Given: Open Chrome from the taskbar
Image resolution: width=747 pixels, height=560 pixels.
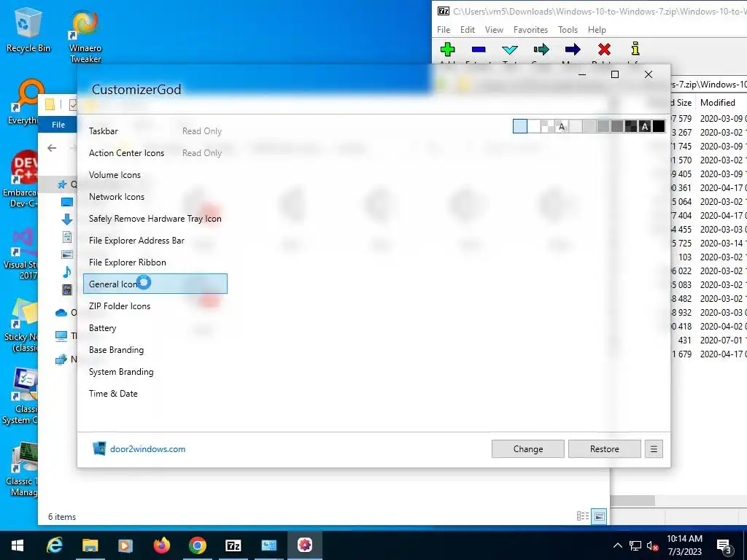Looking at the screenshot, I should coord(197,545).
